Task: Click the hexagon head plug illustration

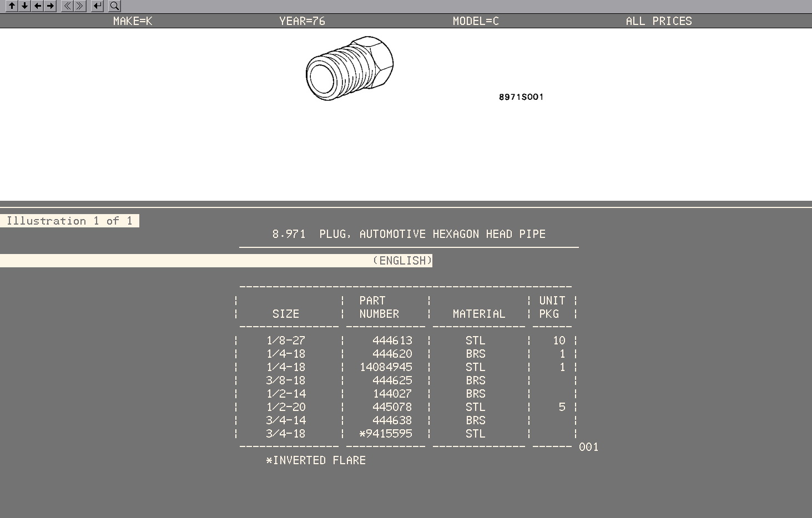Action: click(350, 69)
